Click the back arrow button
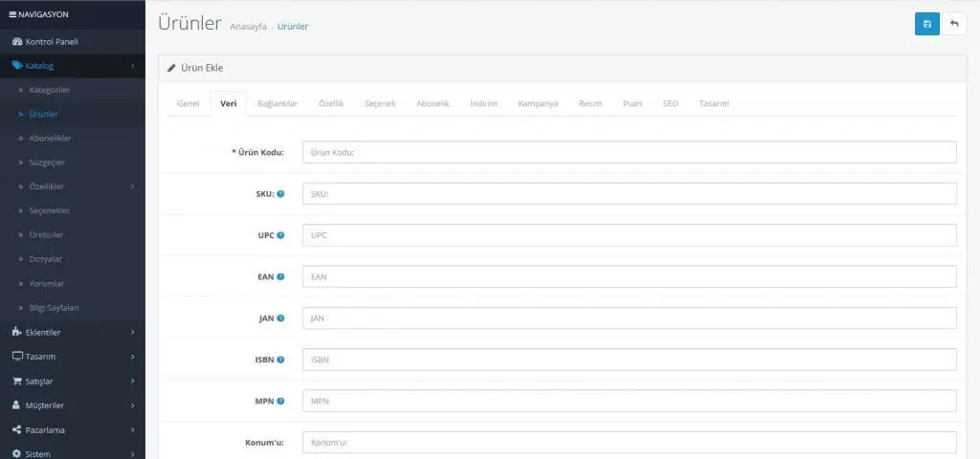This screenshot has width=980, height=459. click(x=954, y=24)
